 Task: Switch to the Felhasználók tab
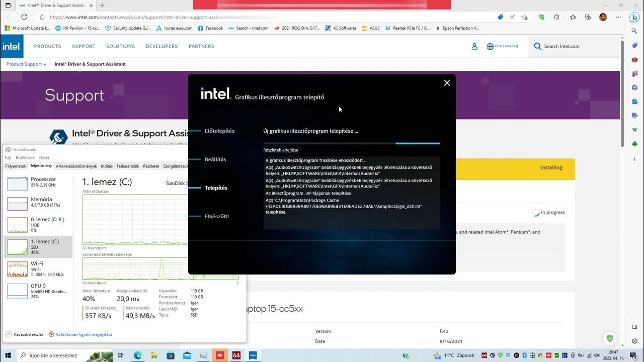(x=128, y=166)
